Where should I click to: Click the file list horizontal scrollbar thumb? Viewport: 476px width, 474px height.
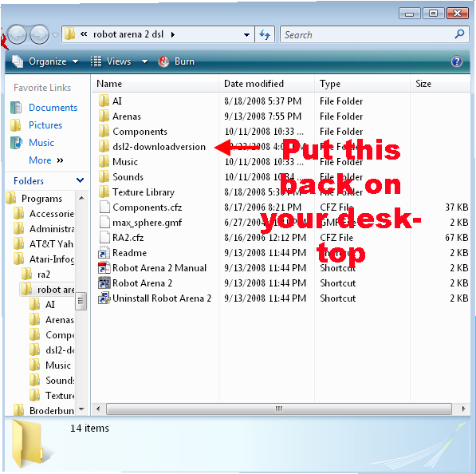point(279,409)
